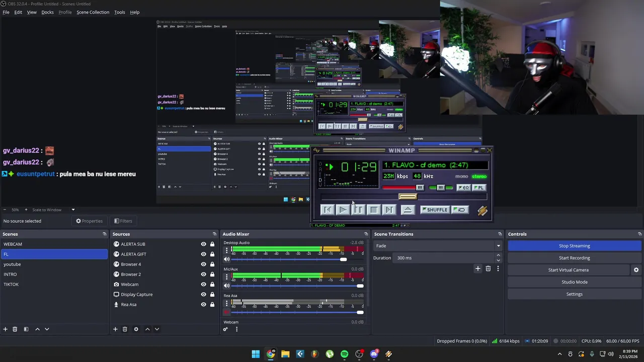The width and height of the screenshot is (644, 362).
Task: Pause playback in Winamp
Action: point(358,210)
